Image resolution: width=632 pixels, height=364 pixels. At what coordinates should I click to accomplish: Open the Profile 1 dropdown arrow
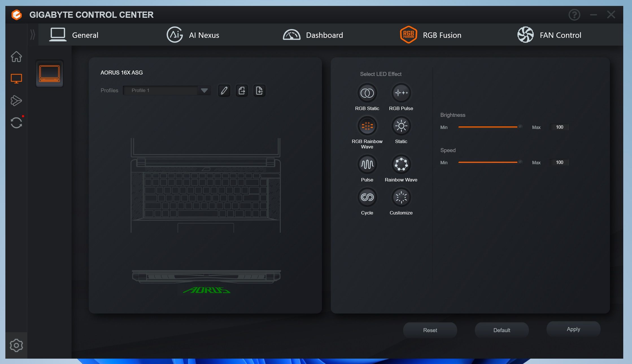point(204,91)
